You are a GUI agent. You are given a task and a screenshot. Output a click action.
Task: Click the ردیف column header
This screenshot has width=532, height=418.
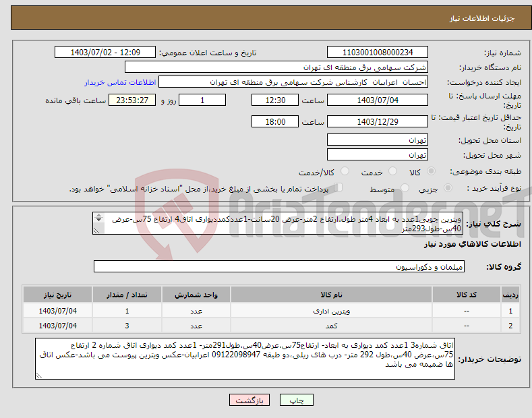coord(510,295)
